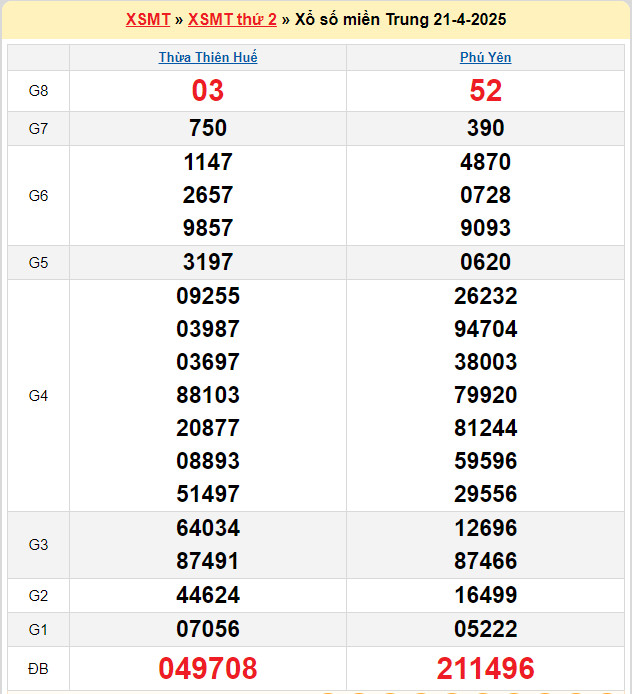Screen dimensions: 632x694
Task: Click the G3 number 64034
Action: tap(208, 528)
